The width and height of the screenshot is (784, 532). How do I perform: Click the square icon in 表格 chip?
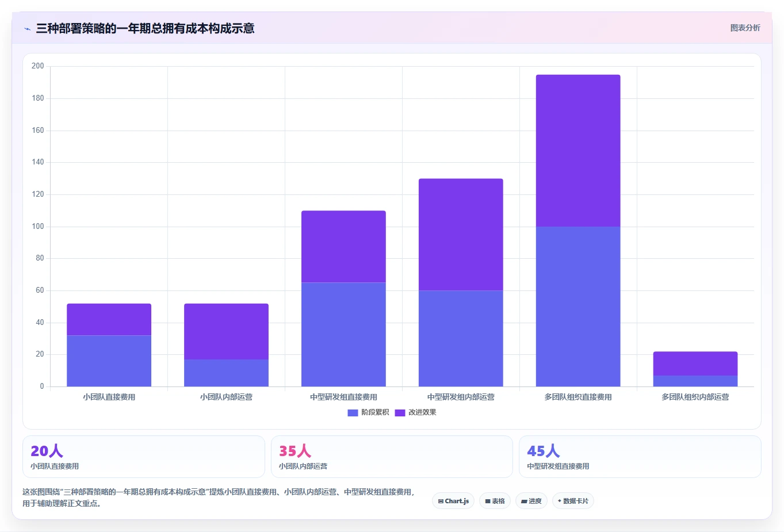(488, 501)
